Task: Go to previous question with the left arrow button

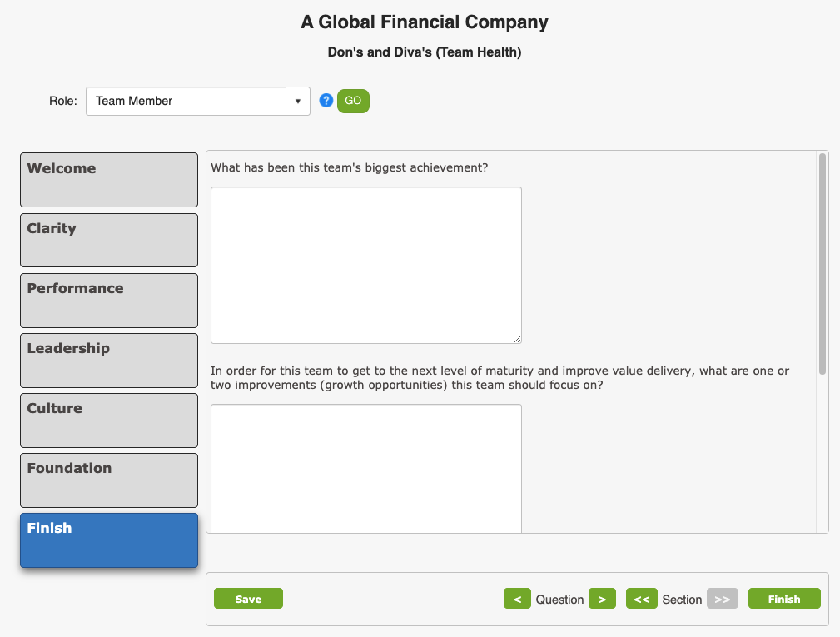Action: [517, 599]
